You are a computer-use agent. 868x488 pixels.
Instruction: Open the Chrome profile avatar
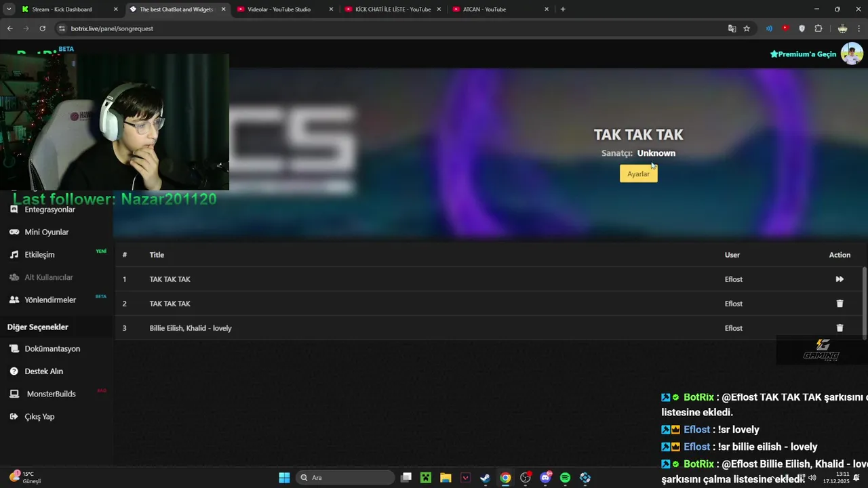842,28
